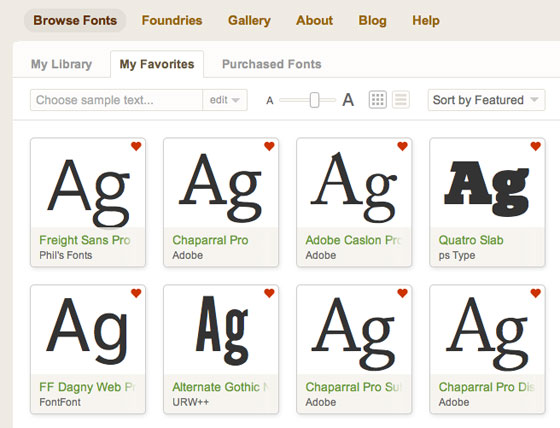Click the small A size icon
The height and width of the screenshot is (428, 560).
point(270,101)
